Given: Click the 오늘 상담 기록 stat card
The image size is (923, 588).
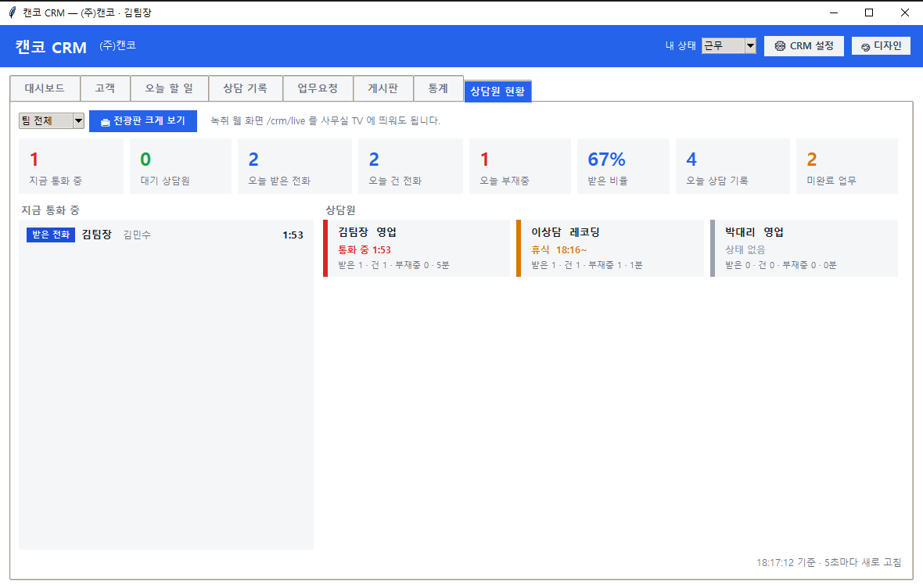Looking at the screenshot, I should click(x=732, y=166).
